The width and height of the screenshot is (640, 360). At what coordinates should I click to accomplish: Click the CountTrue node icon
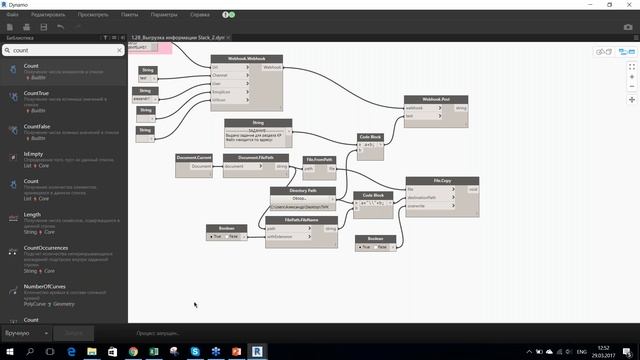13,96
